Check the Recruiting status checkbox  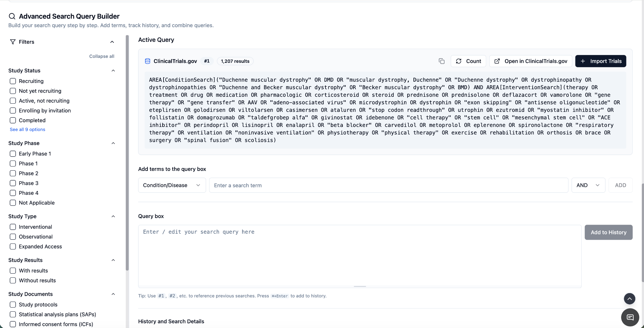[13, 81]
